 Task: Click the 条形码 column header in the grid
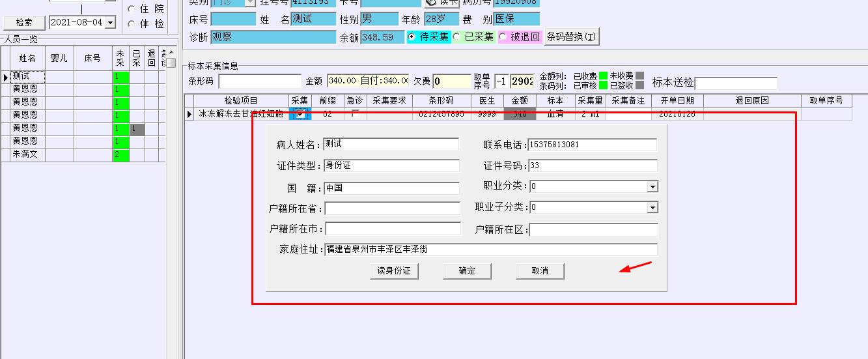click(x=441, y=100)
